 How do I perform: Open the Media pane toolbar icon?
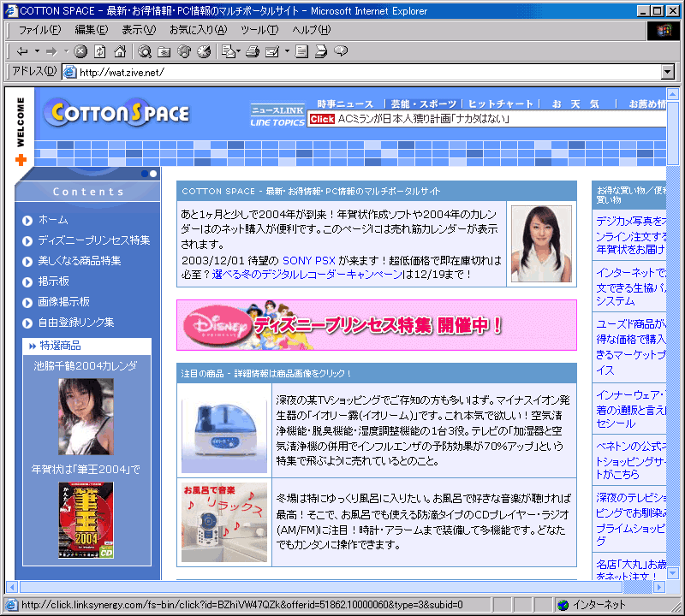click(184, 51)
